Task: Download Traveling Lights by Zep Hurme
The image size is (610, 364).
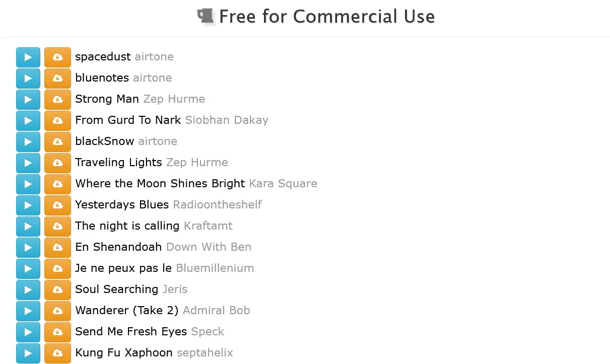Action: click(x=57, y=163)
